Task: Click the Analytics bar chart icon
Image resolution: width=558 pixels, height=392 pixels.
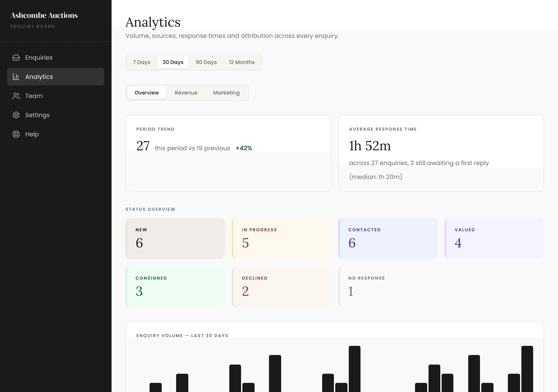Action: [x=16, y=77]
